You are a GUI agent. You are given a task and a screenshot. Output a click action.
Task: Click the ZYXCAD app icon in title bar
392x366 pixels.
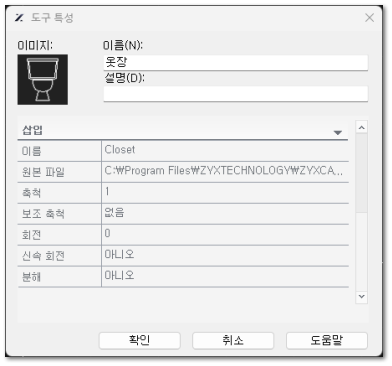[19, 18]
